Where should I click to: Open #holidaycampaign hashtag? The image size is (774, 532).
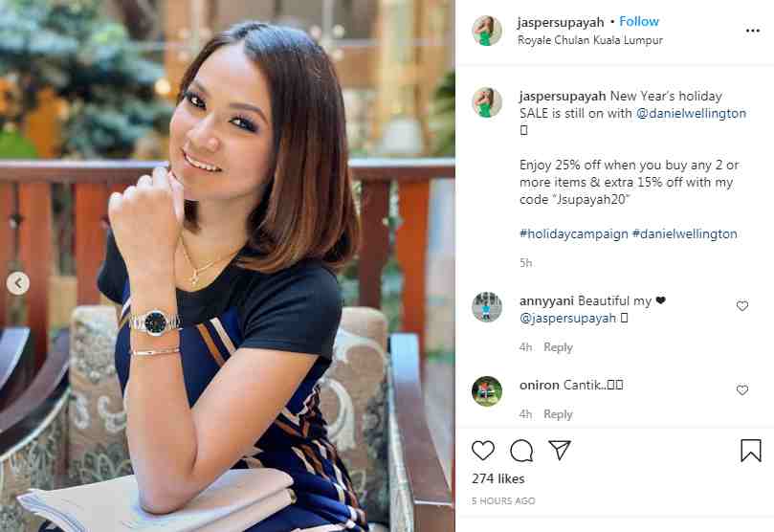point(574,233)
